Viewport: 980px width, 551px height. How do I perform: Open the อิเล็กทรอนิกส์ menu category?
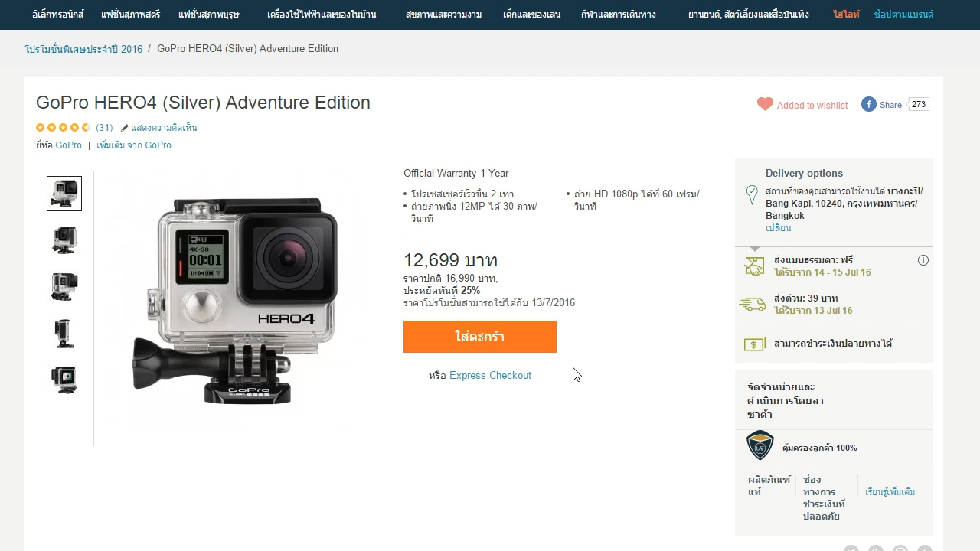coord(58,15)
